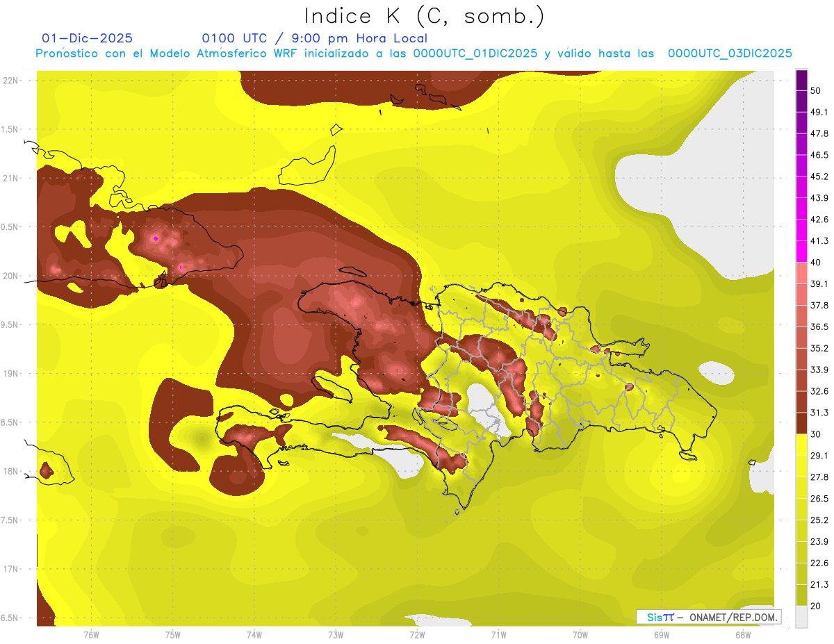
Task: Click the "20" colorbar value
Action: (816, 606)
